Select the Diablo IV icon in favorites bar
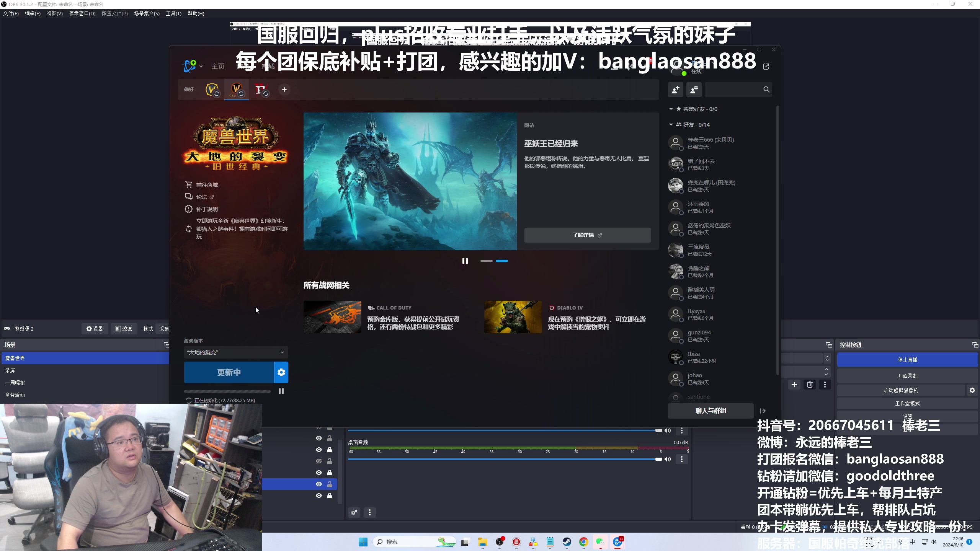The width and height of the screenshot is (980, 551). pyautogui.click(x=261, y=89)
